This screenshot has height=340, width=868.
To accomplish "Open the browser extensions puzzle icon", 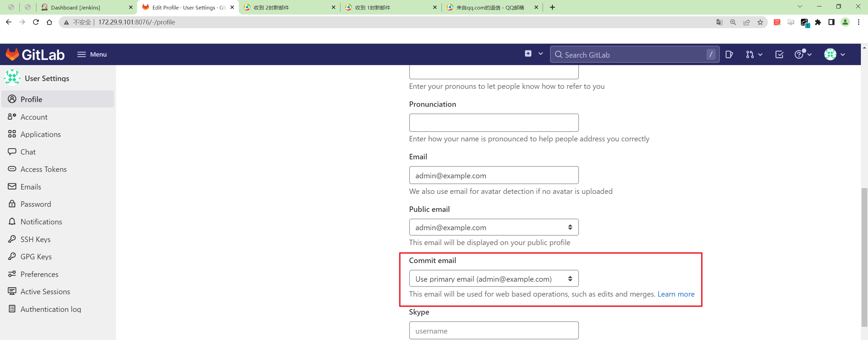I will click(x=818, y=22).
